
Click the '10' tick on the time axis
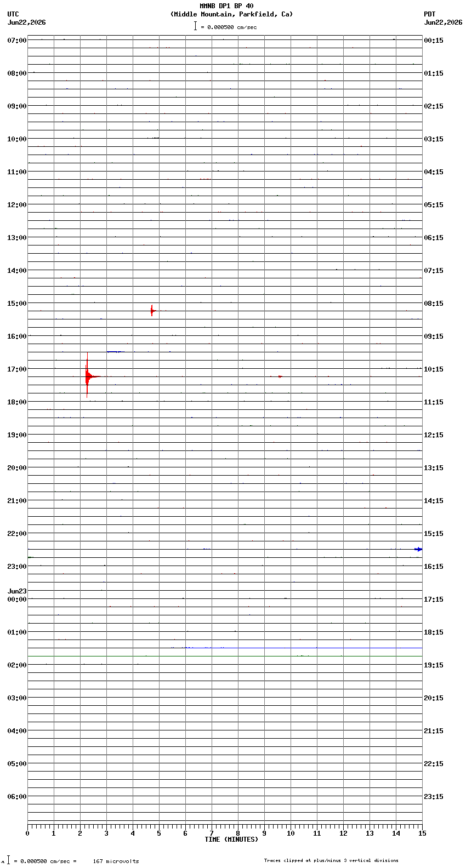pos(291,833)
